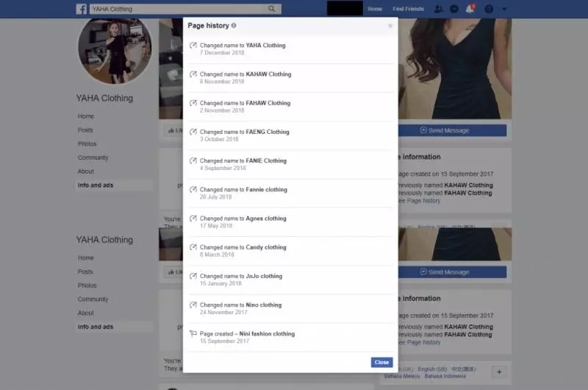The image size is (588, 390).
Task: Click the upper cover photo of woman in dress
Action: (455, 68)
